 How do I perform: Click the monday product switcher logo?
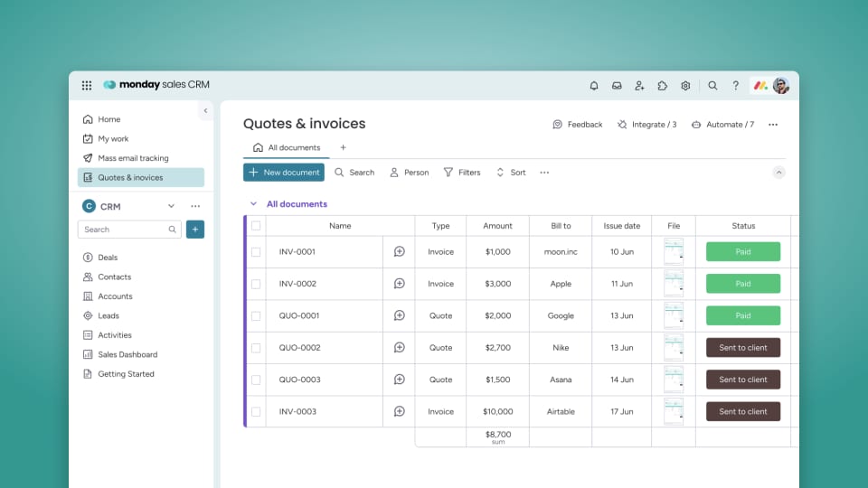tap(760, 86)
